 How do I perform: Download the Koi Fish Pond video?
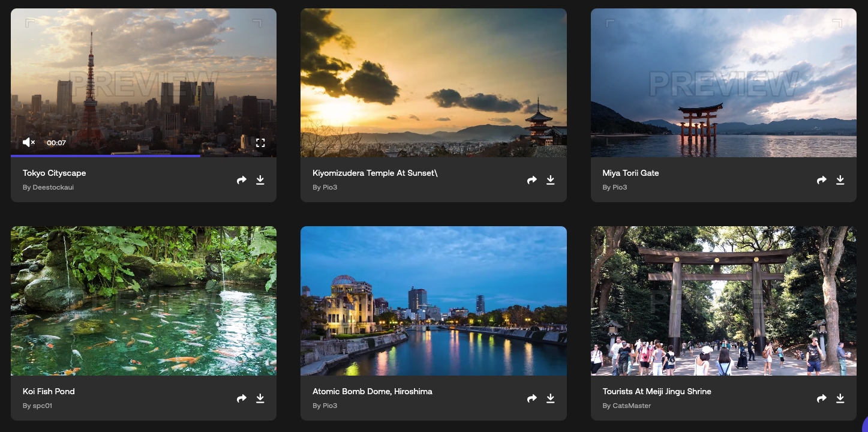(260, 398)
